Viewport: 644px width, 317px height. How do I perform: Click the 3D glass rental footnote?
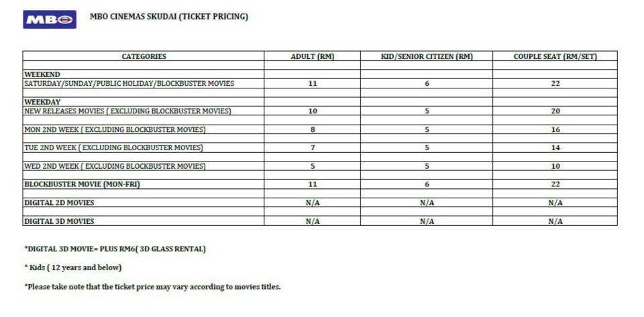115,249
